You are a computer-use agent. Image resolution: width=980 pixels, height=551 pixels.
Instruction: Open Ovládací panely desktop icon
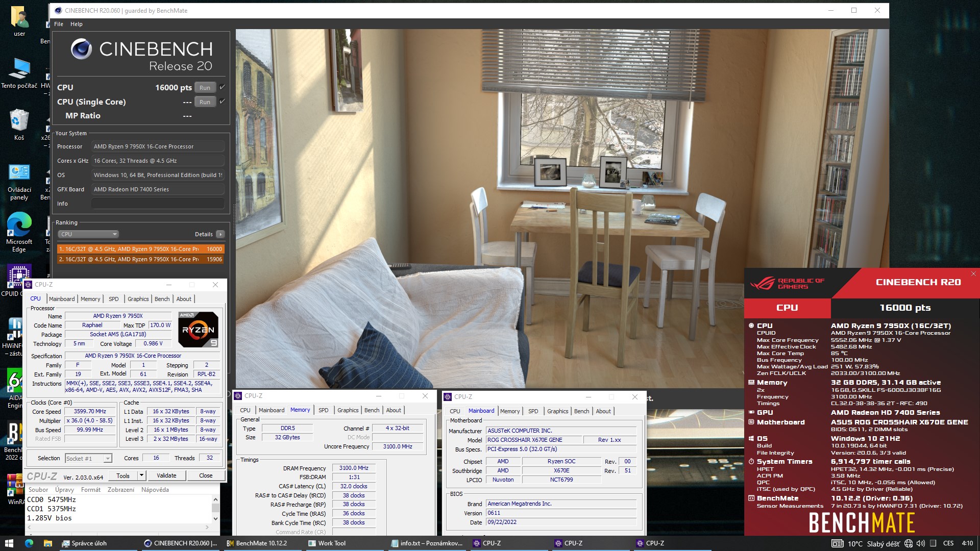[x=19, y=182]
